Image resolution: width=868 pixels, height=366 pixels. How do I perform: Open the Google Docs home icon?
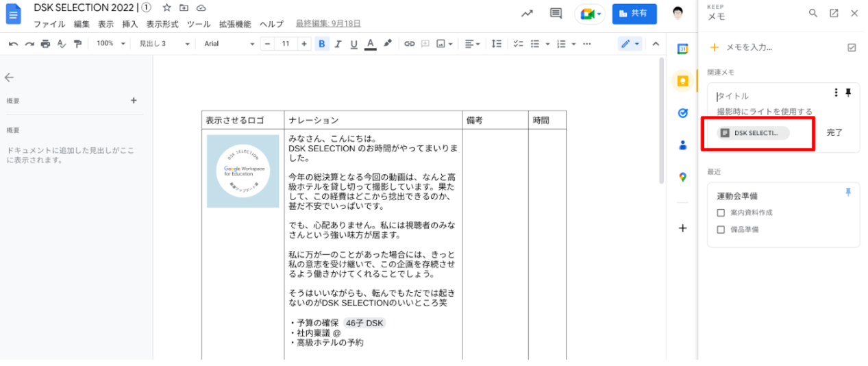pyautogui.click(x=14, y=14)
